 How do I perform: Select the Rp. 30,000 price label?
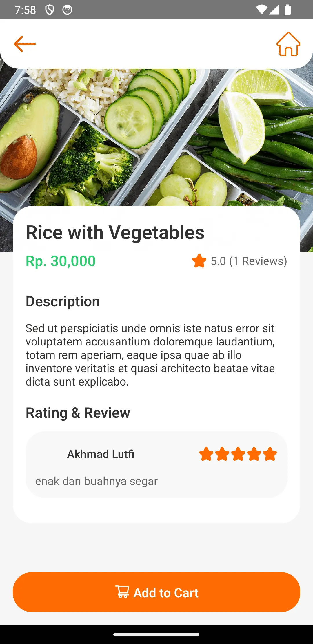(x=61, y=261)
